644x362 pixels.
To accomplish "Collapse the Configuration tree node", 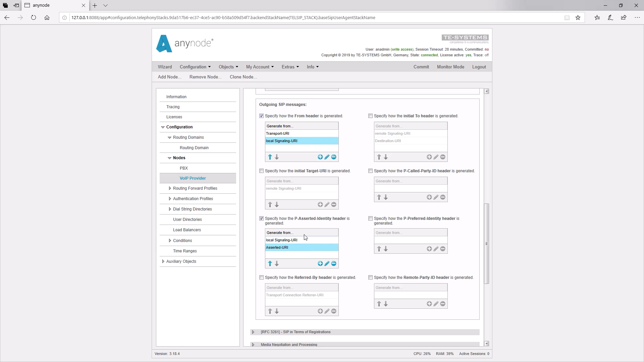I will (x=163, y=127).
